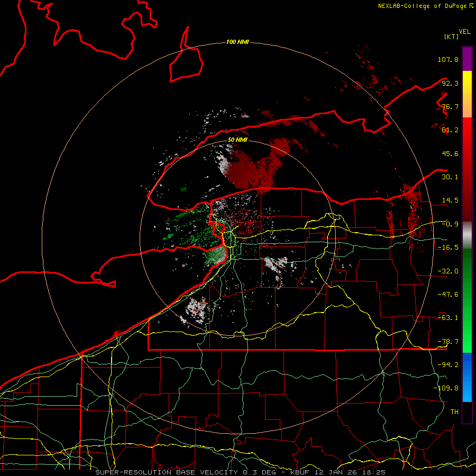Click the TH legend label

point(454,411)
